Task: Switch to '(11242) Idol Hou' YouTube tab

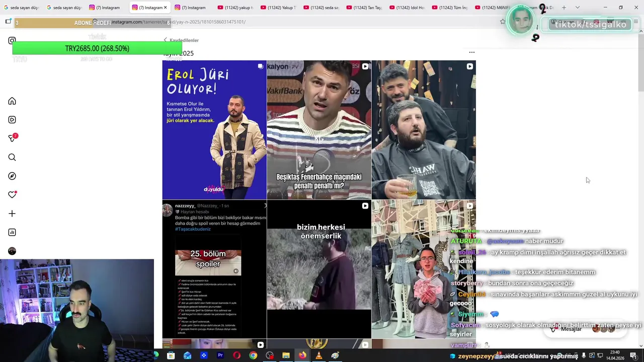Action: [406, 8]
